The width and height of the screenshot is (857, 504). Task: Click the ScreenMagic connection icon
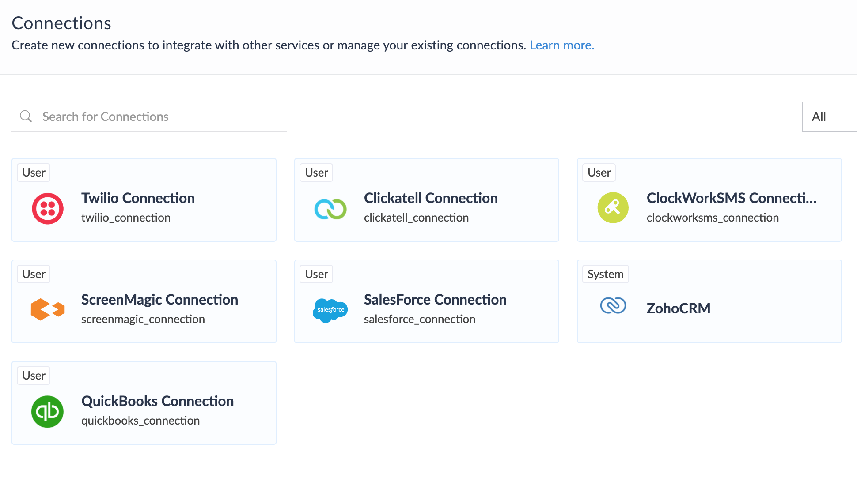coord(47,309)
